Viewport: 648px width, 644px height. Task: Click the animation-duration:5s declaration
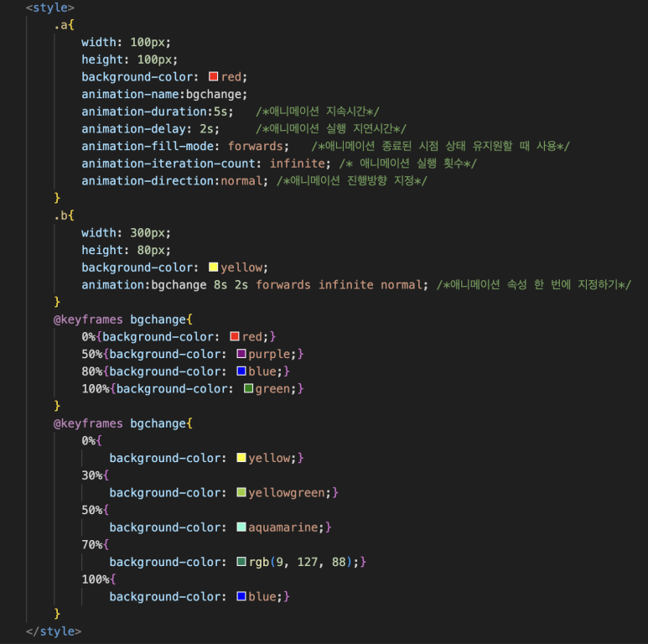click(157, 112)
